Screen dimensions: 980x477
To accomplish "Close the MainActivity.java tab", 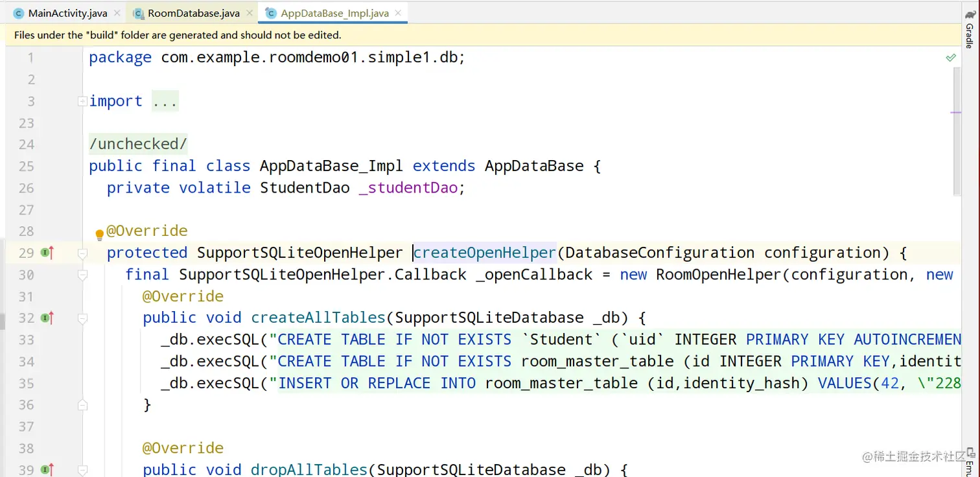I will (x=117, y=13).
